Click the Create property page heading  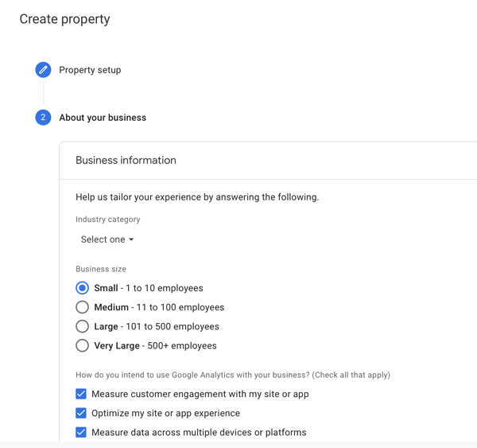coord(64,19)
